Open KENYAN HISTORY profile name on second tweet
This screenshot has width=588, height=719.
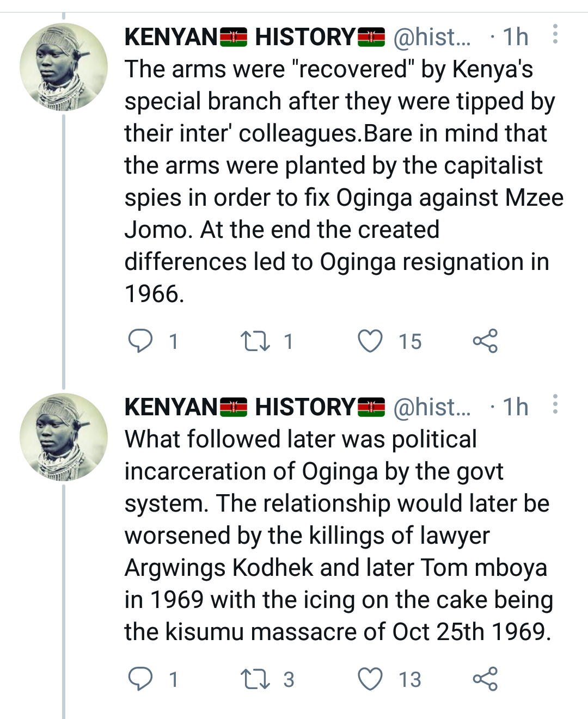[x=254, y=407]
